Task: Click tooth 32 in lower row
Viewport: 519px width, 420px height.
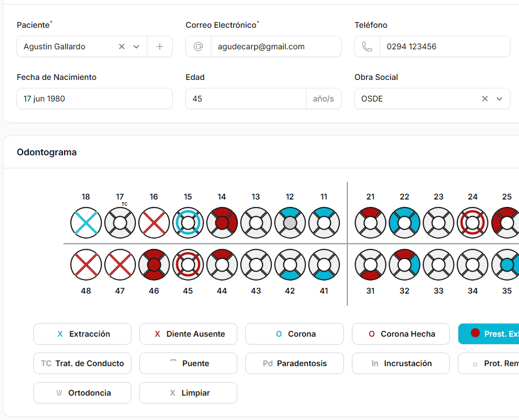Action: click(405, 265)
